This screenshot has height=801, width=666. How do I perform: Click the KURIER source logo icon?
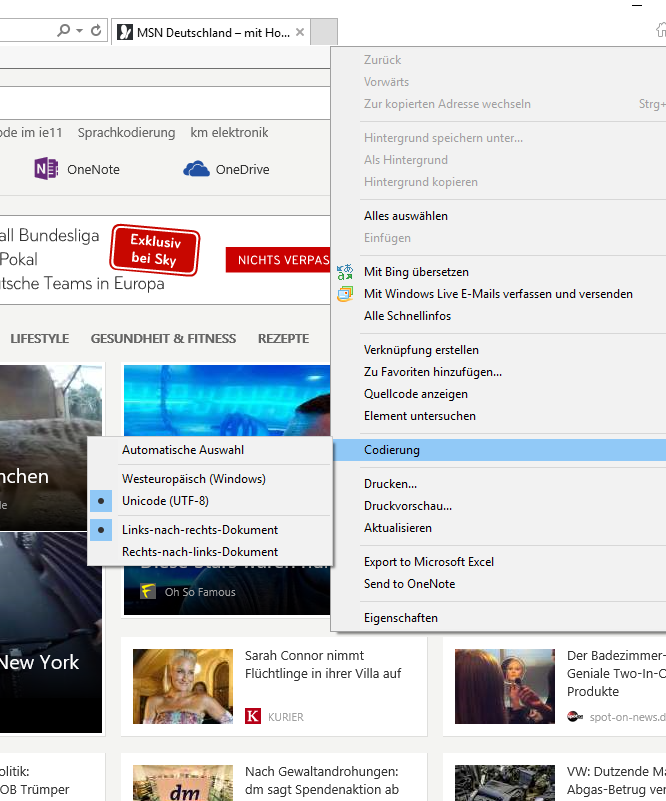coord(253,716)
